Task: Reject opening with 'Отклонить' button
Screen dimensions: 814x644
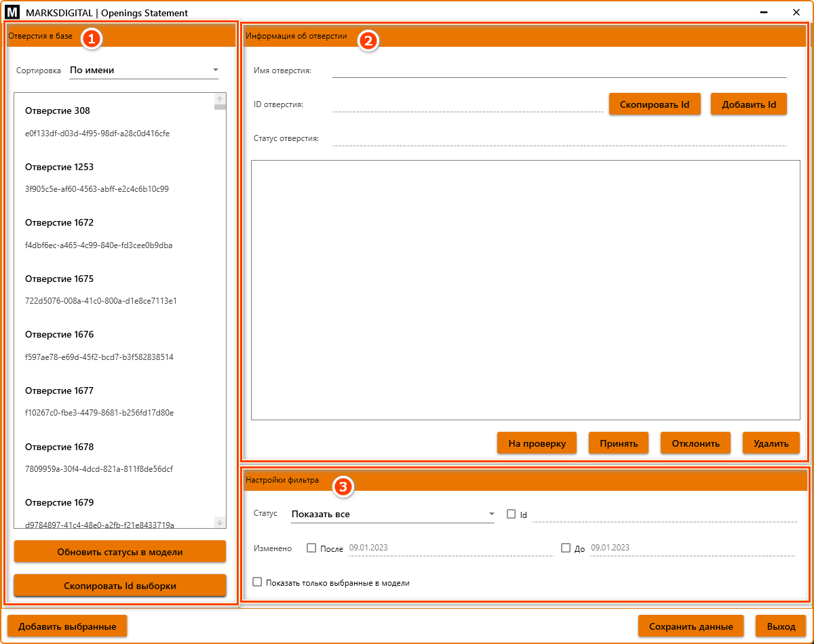Action: pyautogui.click(x=695, y=443)
